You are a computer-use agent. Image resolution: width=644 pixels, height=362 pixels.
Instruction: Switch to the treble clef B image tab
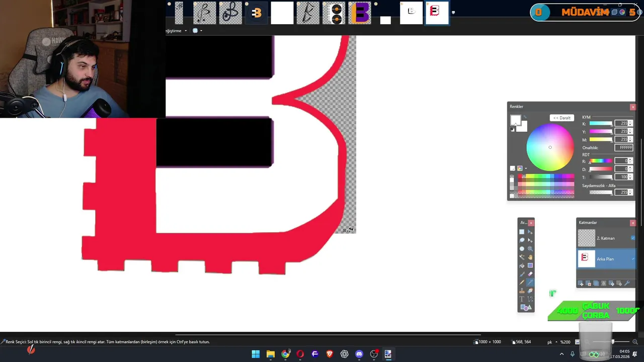[x=230, y=13]
